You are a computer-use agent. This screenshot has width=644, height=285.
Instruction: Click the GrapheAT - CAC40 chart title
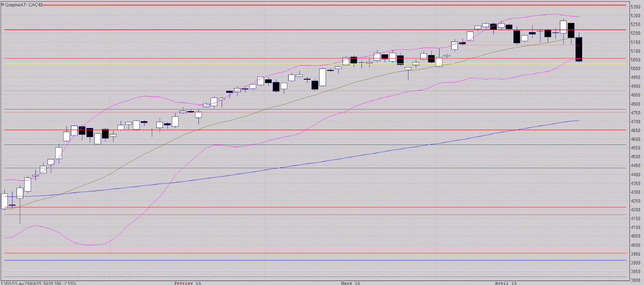click(22, 5)
